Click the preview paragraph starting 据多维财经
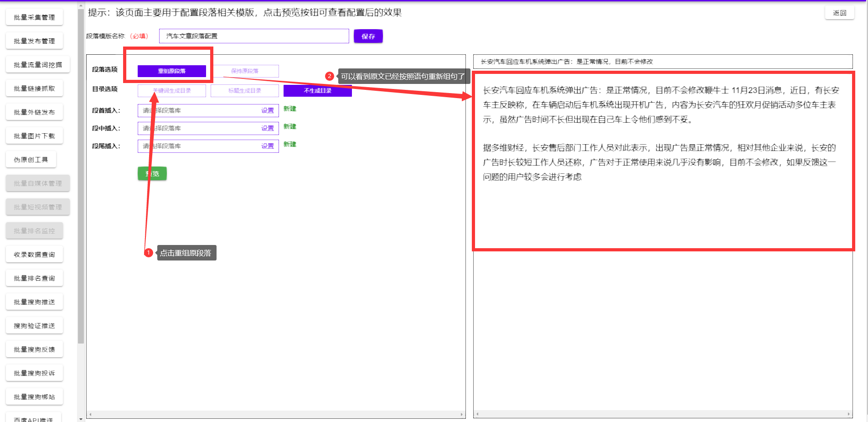The width and height of the screenshot is (868, 422). pyautogui.click(x=660, y=162)
